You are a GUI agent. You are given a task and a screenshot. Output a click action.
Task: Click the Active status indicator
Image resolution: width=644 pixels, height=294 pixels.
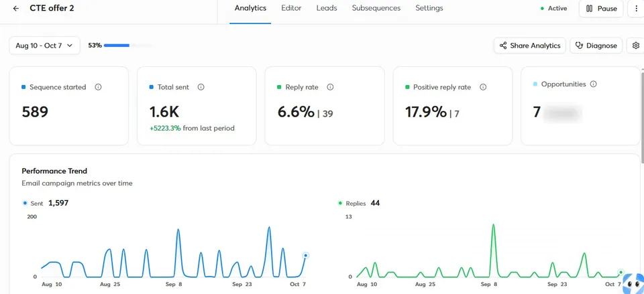pyautogui.click(x=553, y=8)
